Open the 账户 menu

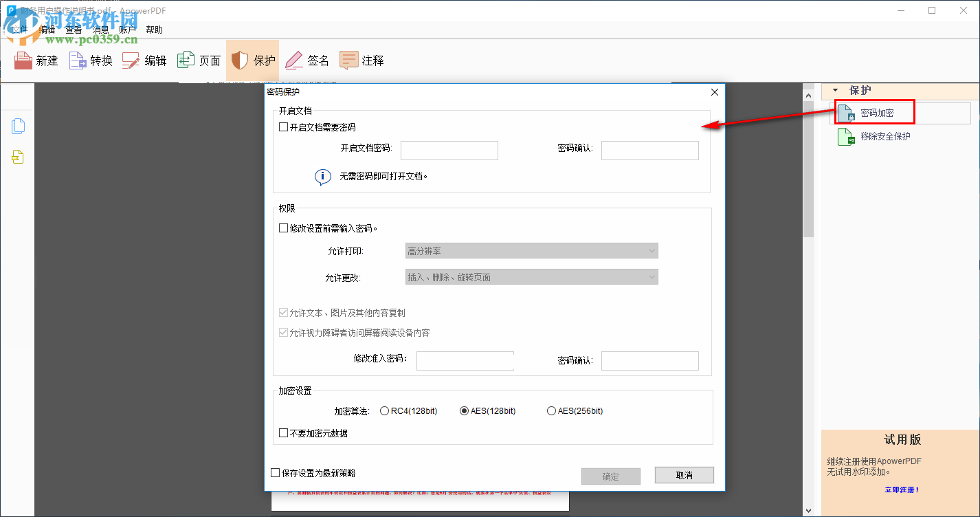(127, 29)
